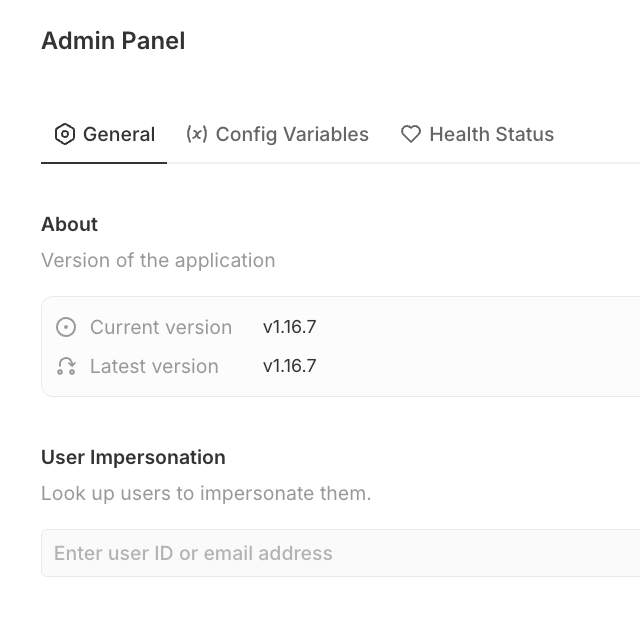Click the 'Look up users to impersonate' text
640x626 pixels.
pyautogui.click(x=206, y=493)
